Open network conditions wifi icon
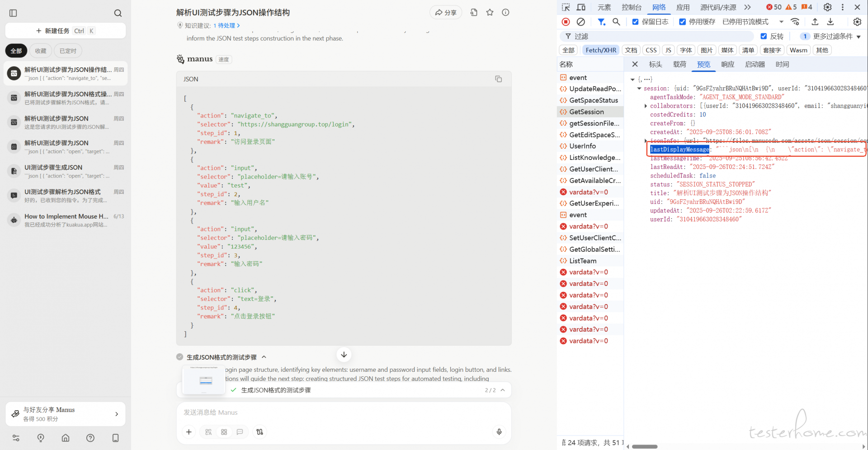868x450 pixels. 795,22
